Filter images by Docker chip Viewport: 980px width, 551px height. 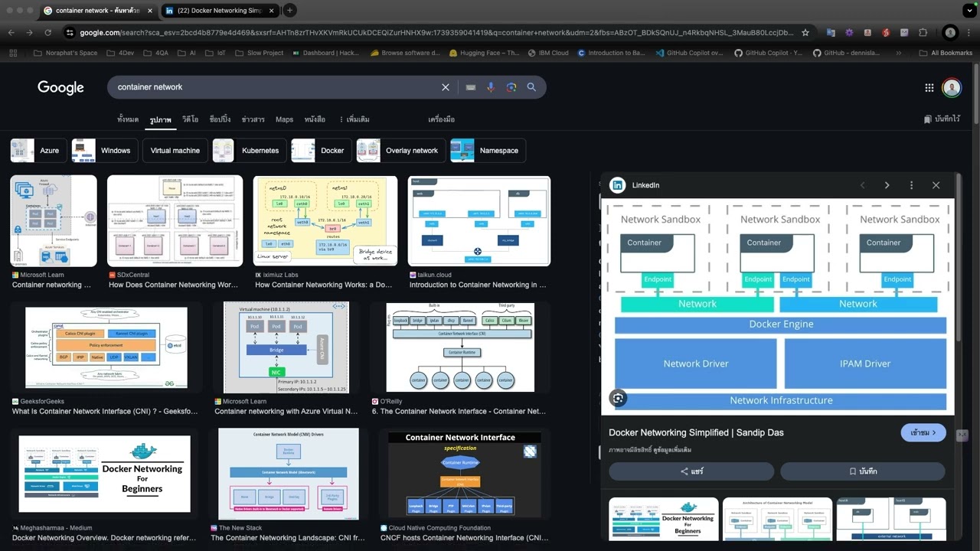click(x=322, y=151)
